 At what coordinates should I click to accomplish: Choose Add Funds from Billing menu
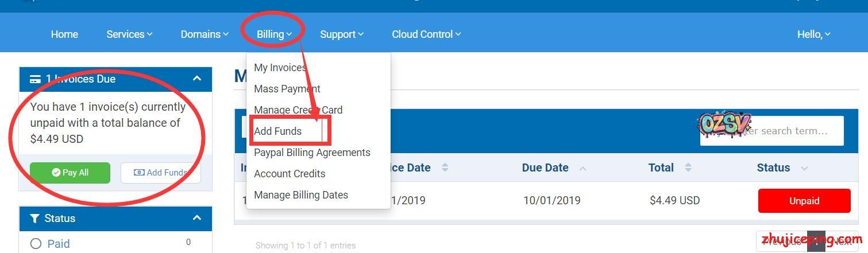[x=278, y=131]
